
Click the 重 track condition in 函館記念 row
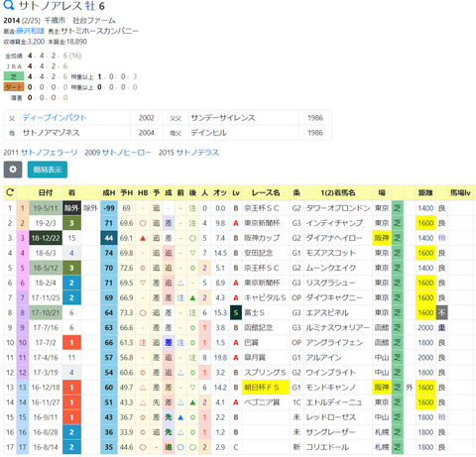click(x=442, y=327)
